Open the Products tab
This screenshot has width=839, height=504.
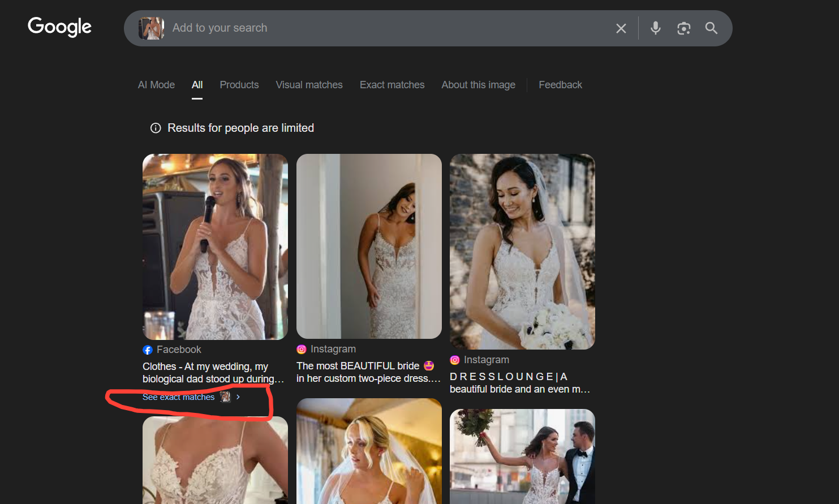tap(239, 85)
